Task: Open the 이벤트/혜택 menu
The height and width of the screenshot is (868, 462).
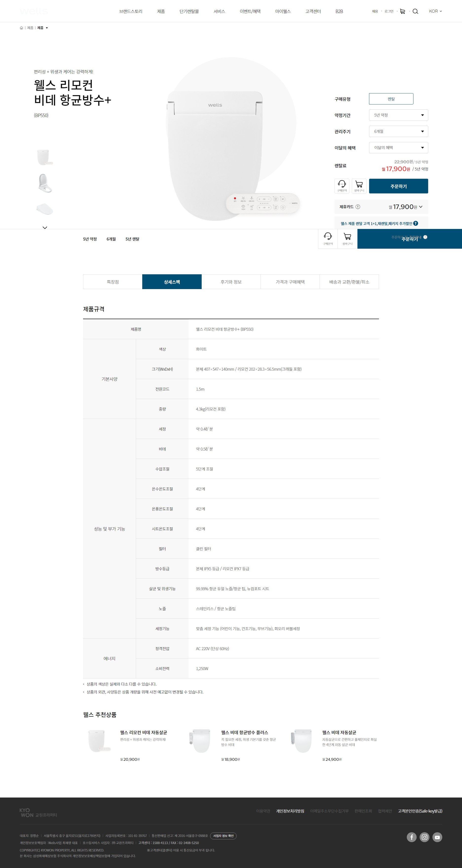Action: coord(250,11)
